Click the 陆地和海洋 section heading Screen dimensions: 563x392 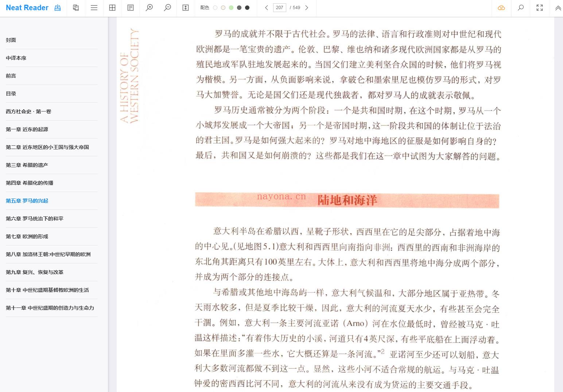[347, 200]
